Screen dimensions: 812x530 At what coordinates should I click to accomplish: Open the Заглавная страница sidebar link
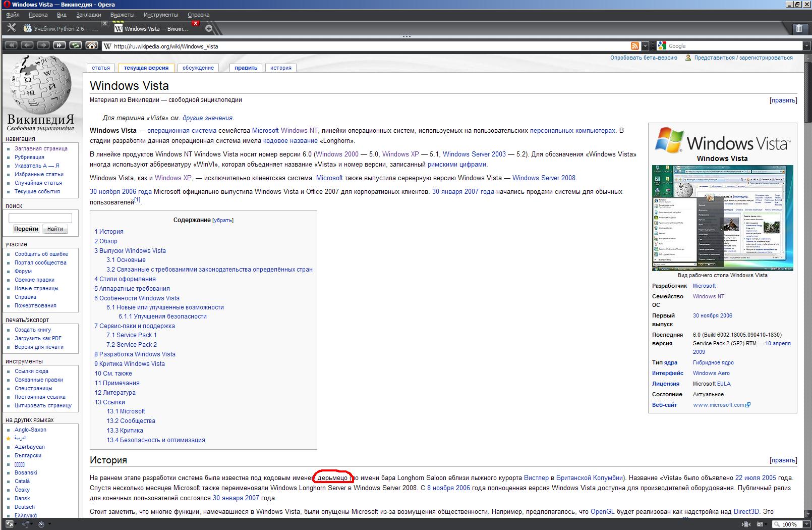coord(41,148)
